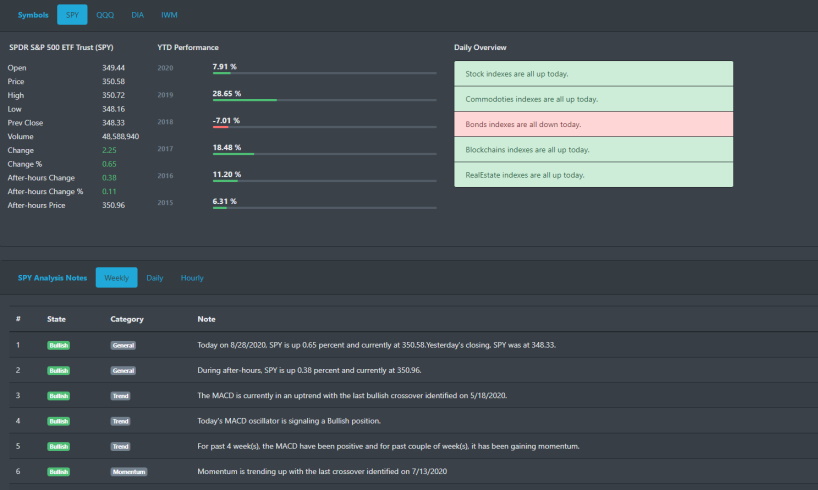Click the Category column header
Viewport: 818px width, 490px height.
pyautogui.click(x=127, y=319)
